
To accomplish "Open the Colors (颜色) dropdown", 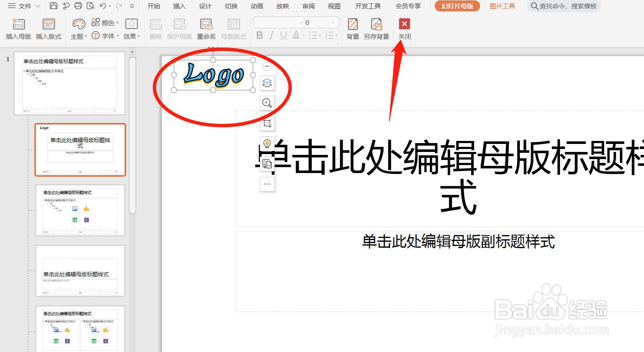I will click(x=106, y=23).
